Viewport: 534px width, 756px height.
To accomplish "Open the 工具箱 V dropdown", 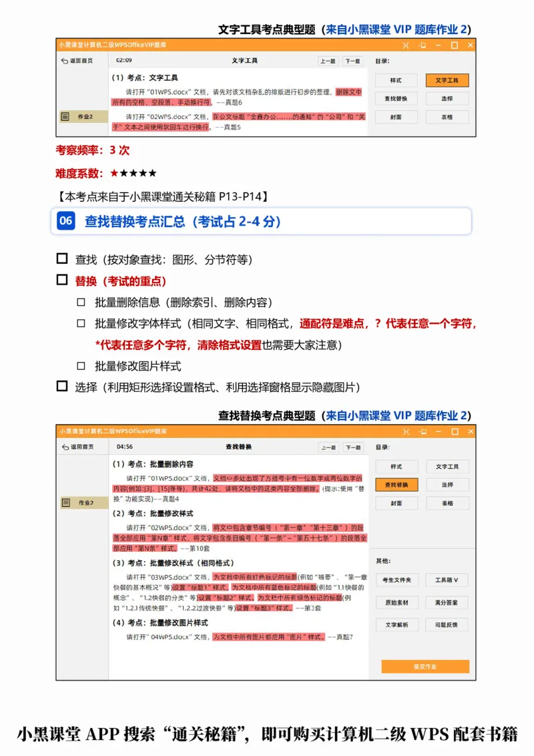I will click(x=447, y=580).
